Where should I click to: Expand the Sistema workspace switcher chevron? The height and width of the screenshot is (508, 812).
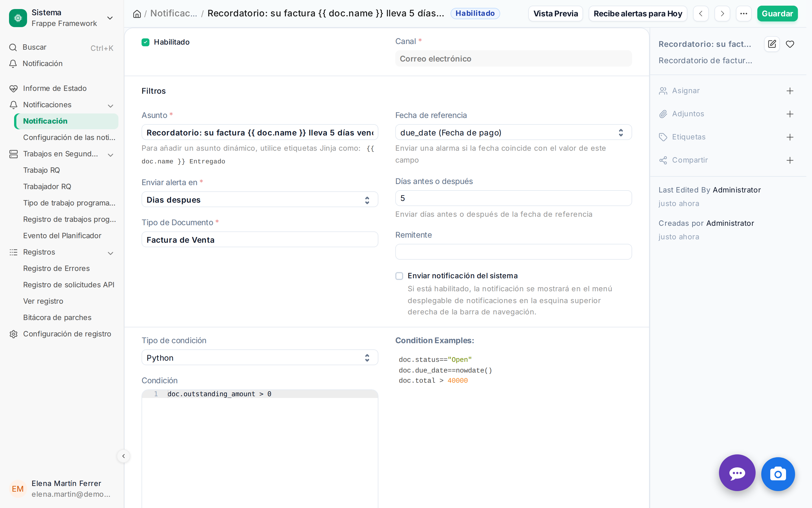(x=110, y=18)
